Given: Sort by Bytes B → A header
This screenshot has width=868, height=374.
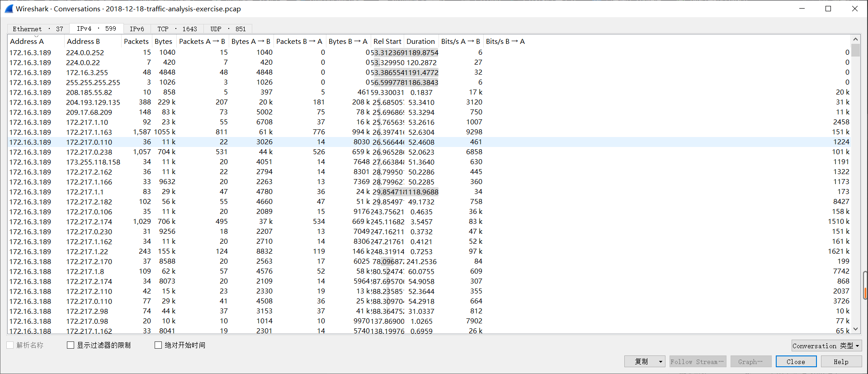Looking at the screenshot, I should [348, 41].
